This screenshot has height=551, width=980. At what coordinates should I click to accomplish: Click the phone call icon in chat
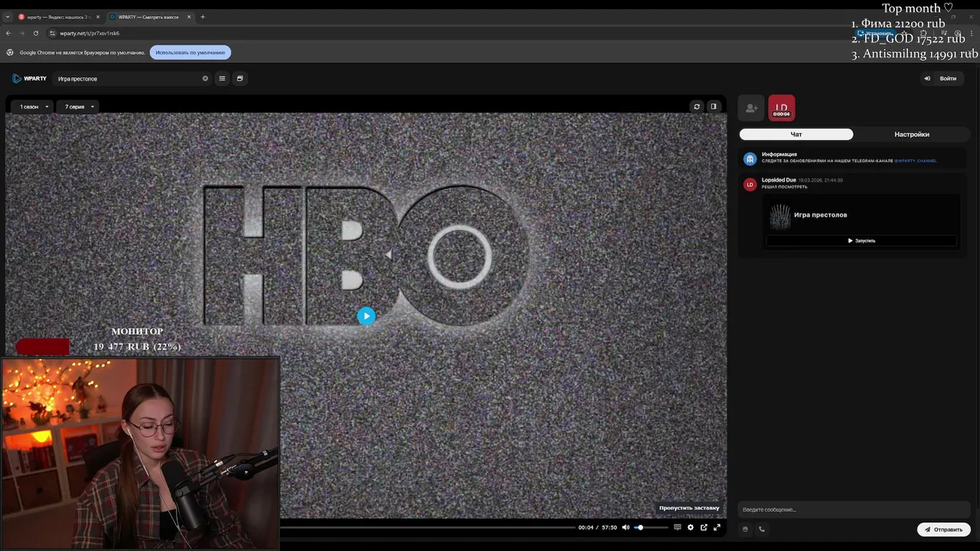(x=761, y=529)
